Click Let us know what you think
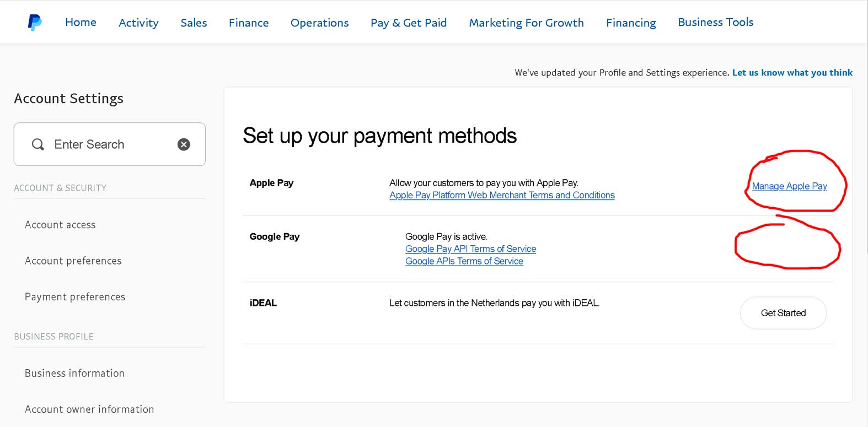 click(x=792, y=73)
